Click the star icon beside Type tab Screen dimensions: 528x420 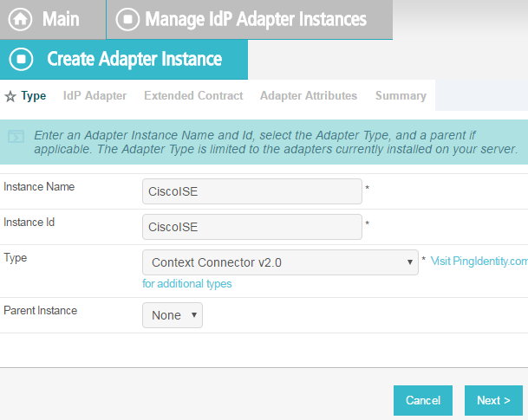point(10,96)
